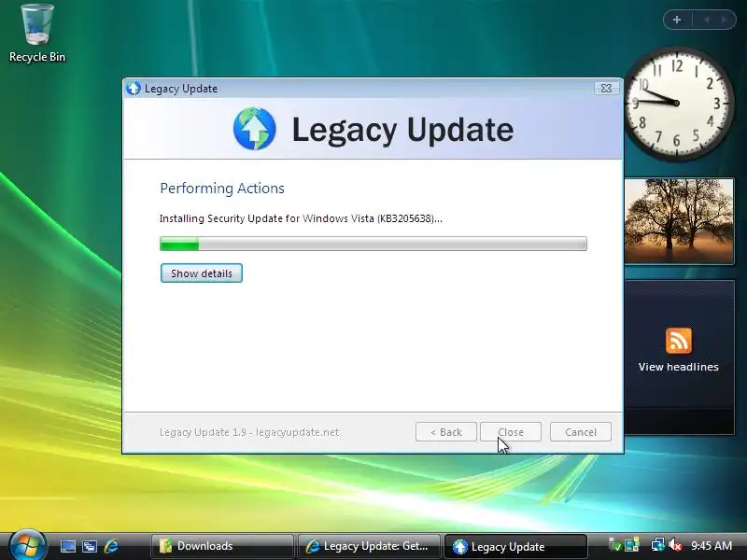Cancel the Legacy Update installation
Screen dimensions: 747x560
coord(580,432)
